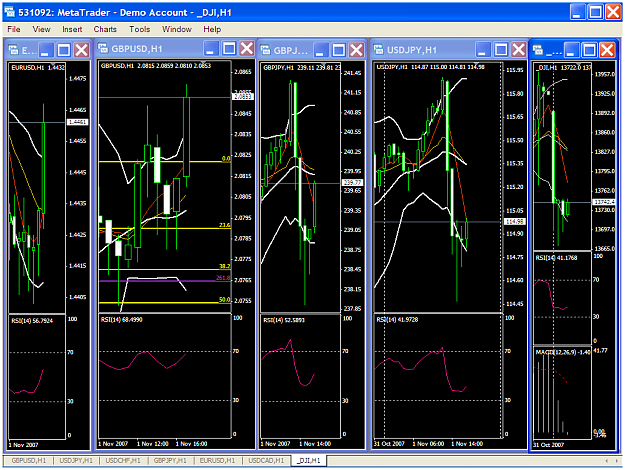Maximize the EURUSD chart window

(64, 50)
